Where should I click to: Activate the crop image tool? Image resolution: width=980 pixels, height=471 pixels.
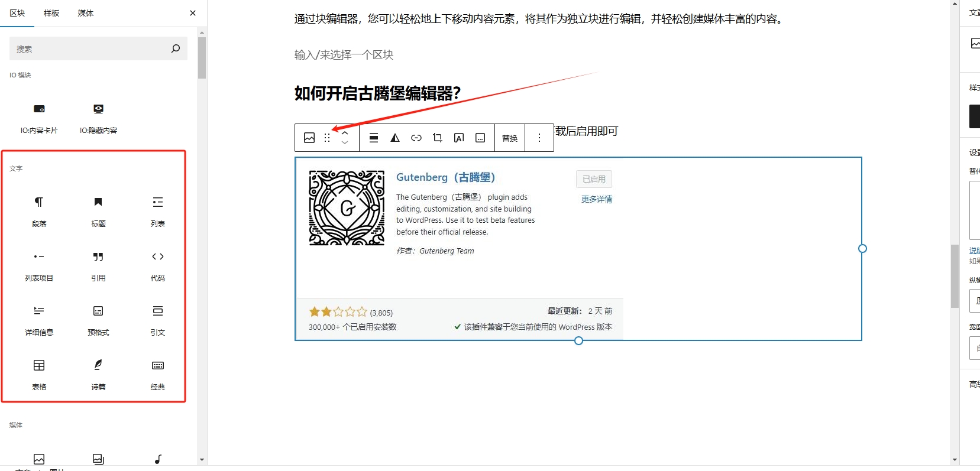coord(438,138)
